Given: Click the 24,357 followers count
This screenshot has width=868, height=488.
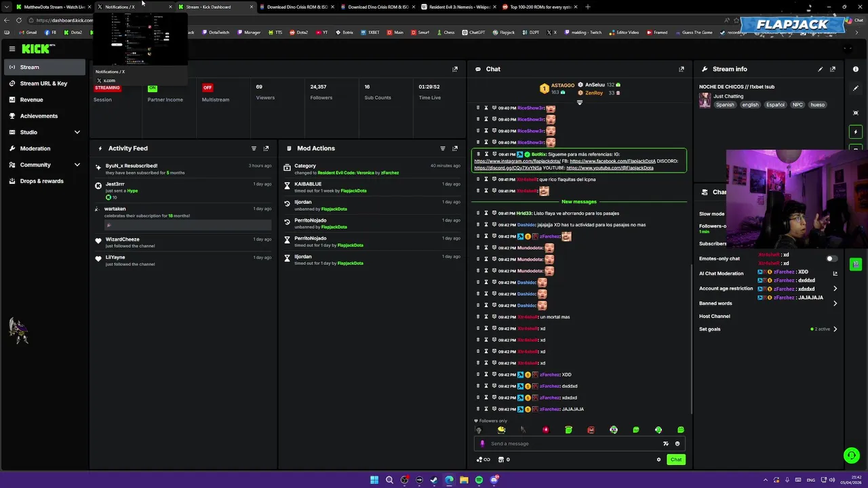Looking at the screenshot, I should [x=318, y=87].
